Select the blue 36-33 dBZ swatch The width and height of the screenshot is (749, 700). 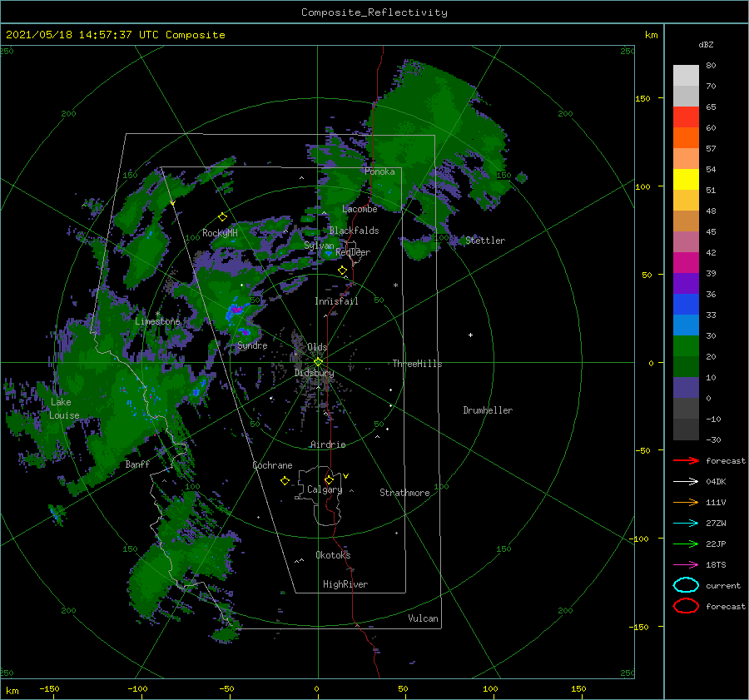[x=686, y=305]
